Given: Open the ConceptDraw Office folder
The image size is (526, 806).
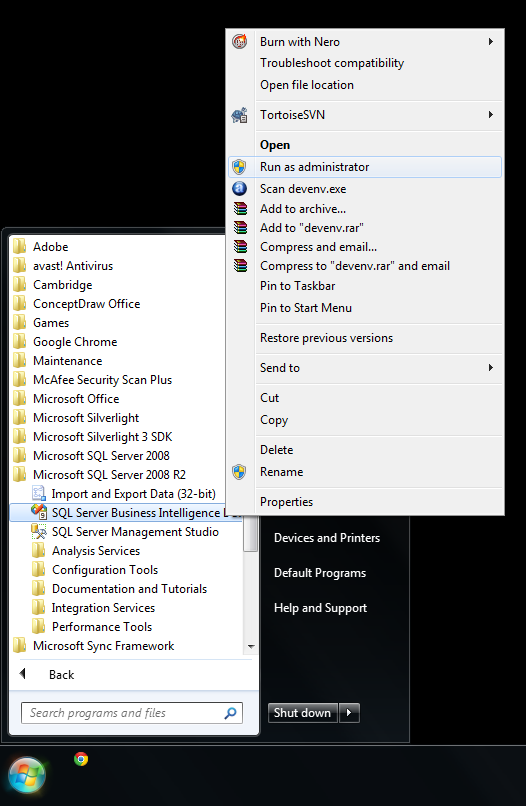Looking at the screenshot, I should point(86,303).
